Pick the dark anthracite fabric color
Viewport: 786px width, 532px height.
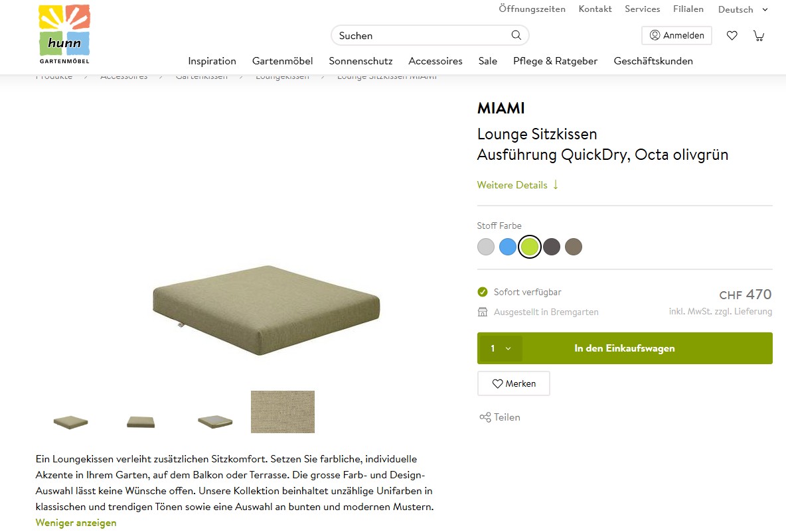tap(552, 247)
